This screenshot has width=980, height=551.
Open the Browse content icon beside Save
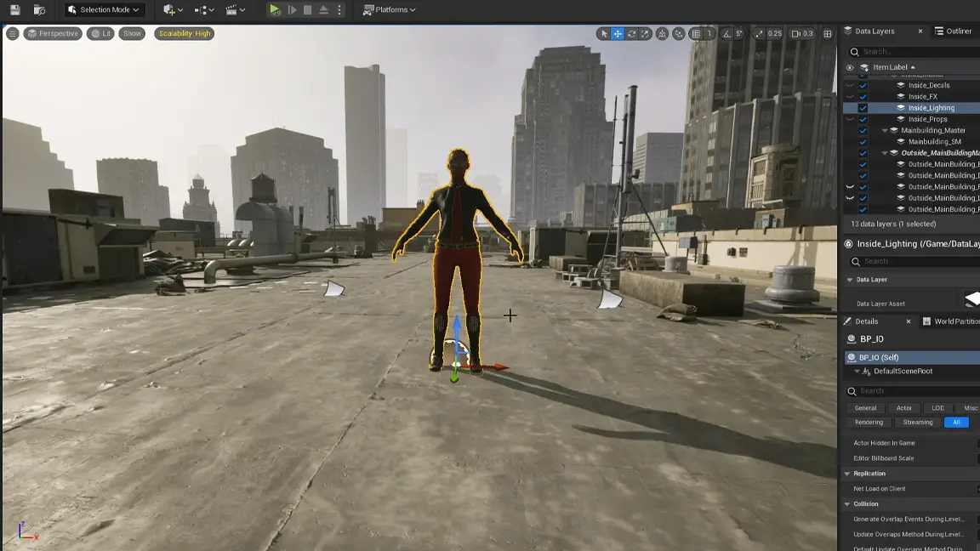click(39, 10)
